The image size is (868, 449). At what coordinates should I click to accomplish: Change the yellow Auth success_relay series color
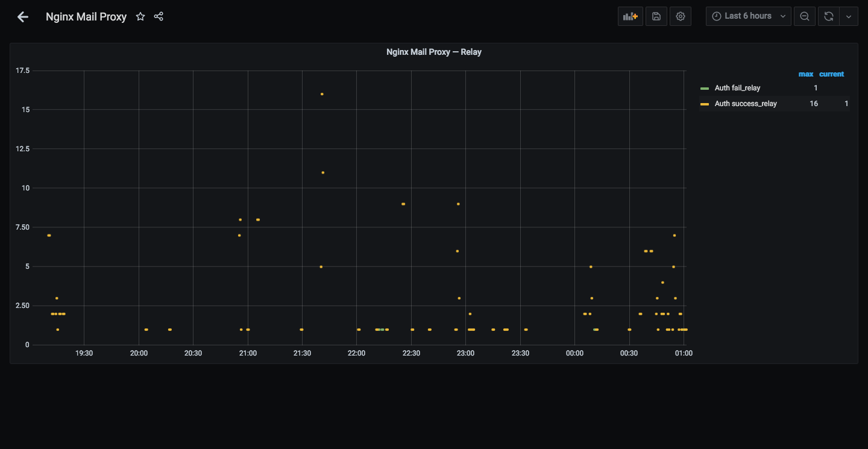(x=705, y=104)
